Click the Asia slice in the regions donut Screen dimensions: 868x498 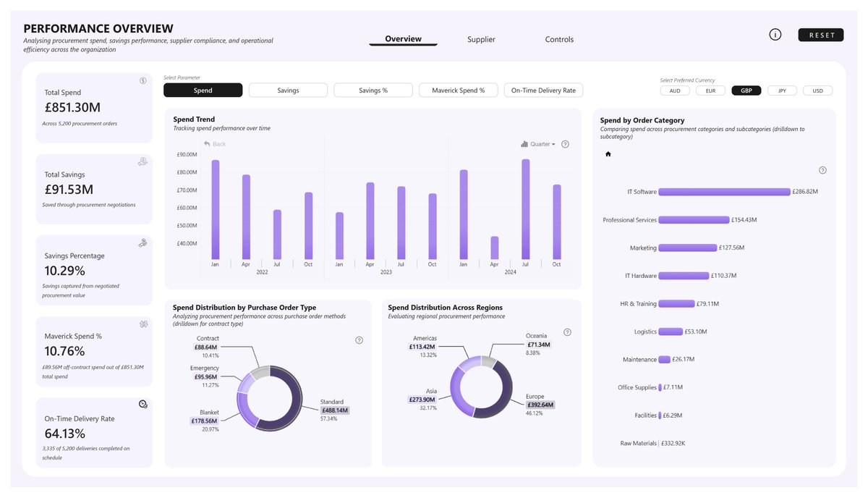(x=457, y=396)
